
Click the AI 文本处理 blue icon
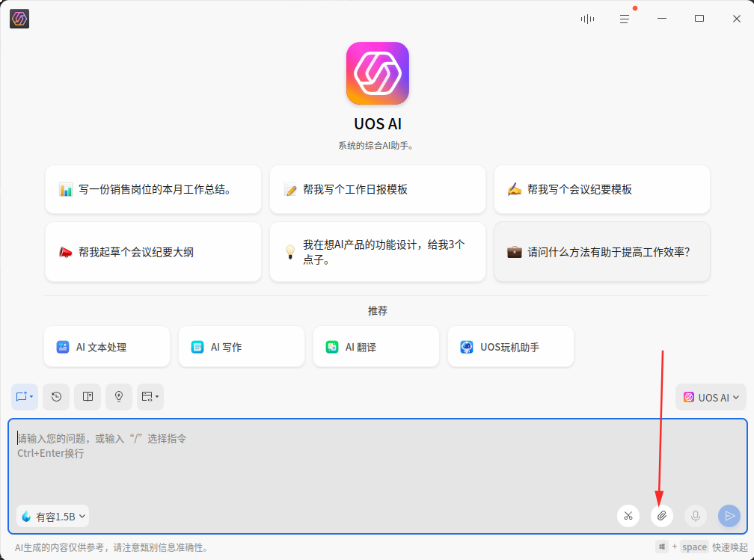(63, 347)
